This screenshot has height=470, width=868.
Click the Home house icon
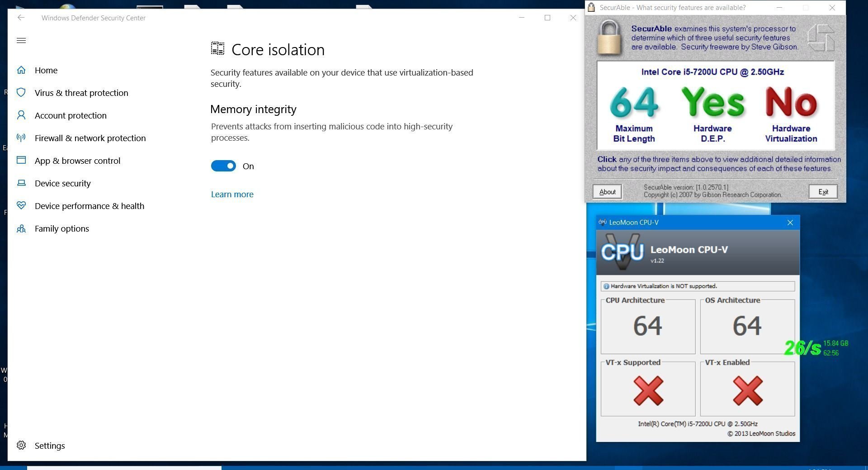21,70
